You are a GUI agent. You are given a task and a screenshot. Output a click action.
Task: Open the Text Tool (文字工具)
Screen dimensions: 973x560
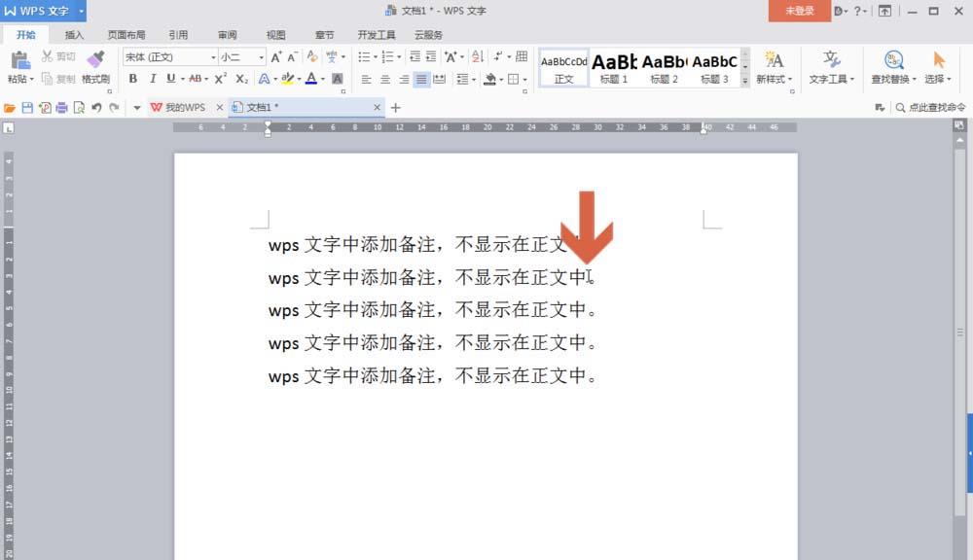[831, 68]
